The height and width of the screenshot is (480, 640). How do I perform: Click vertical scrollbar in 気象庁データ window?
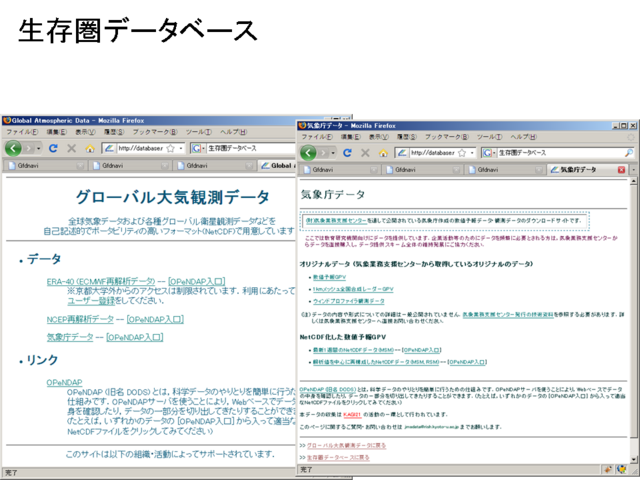click(x=633, y=319)
